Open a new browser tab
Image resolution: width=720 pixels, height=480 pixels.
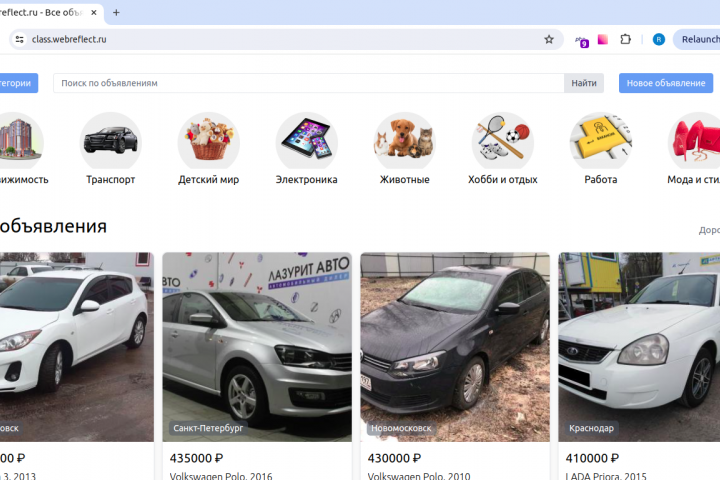click(x=116, y=12)
